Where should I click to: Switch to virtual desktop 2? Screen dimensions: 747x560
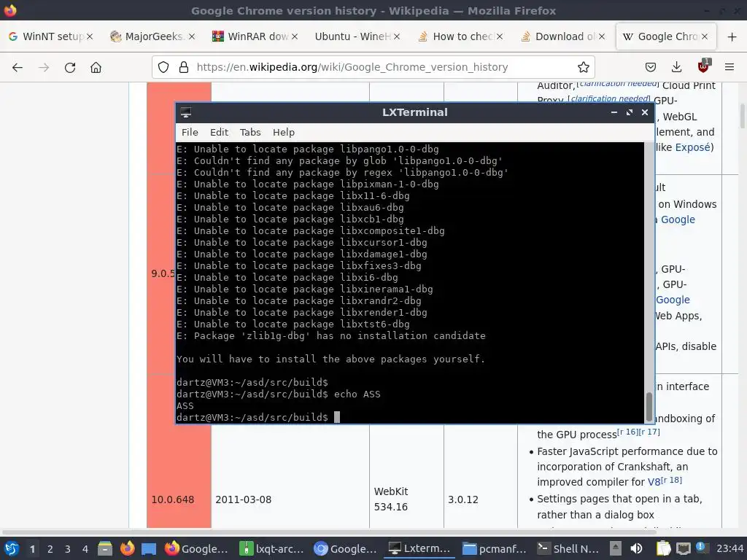50,549
